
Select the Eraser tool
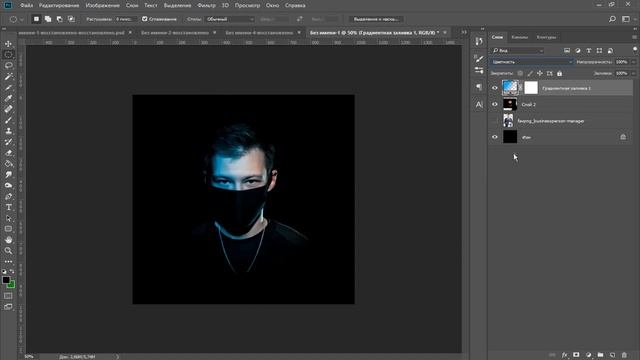(x=9, y=153)
